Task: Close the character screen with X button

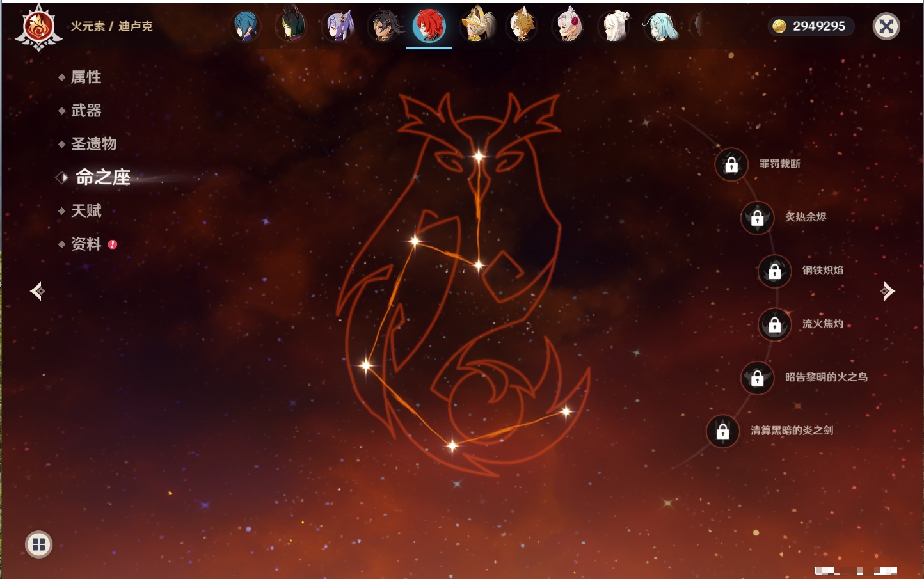Action: point(886,26)
